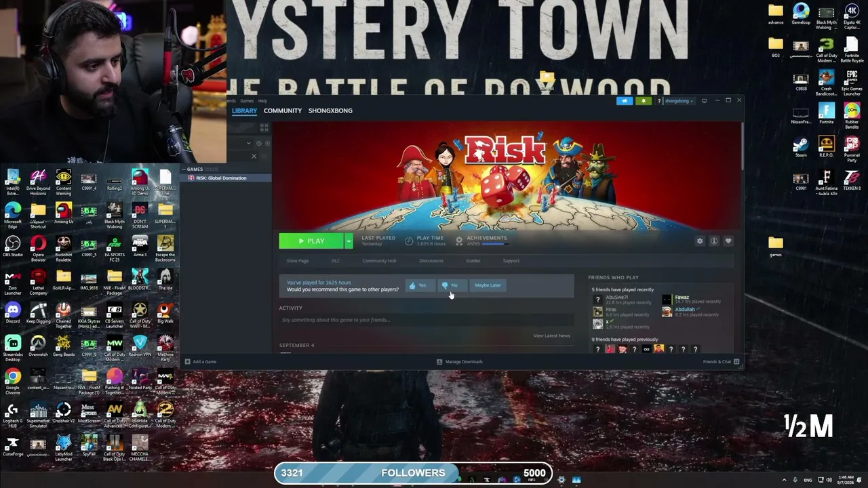Click the recent games clock icon
The height and width of the screenshot is (488, 868).
click(x=258, y=143)
